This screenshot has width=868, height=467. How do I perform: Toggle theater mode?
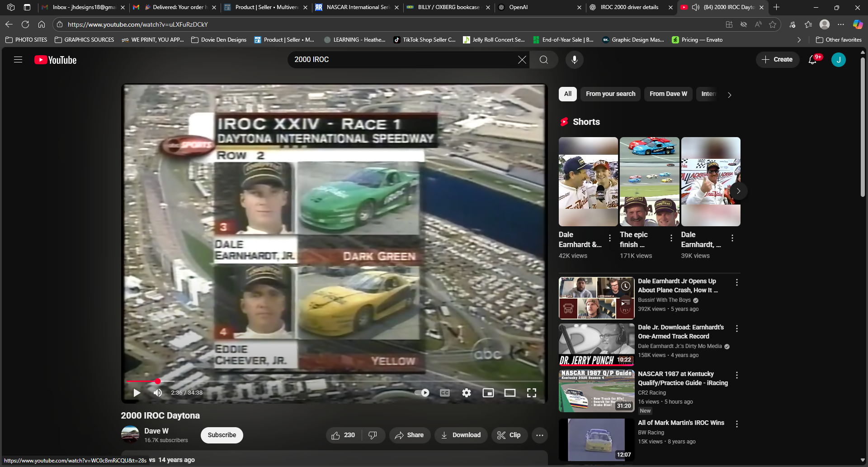510,393
